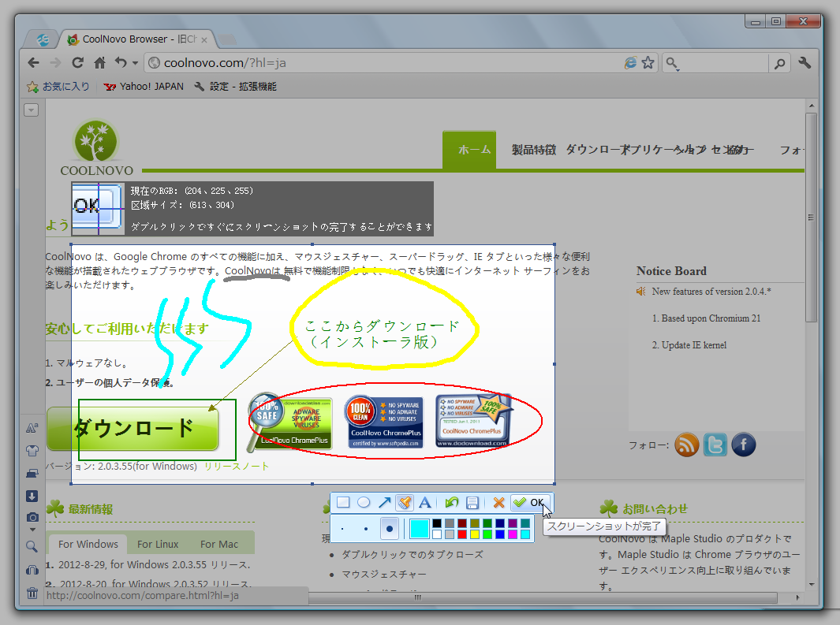Switch rendering engine with the IE icon

[x=630, y=62]
